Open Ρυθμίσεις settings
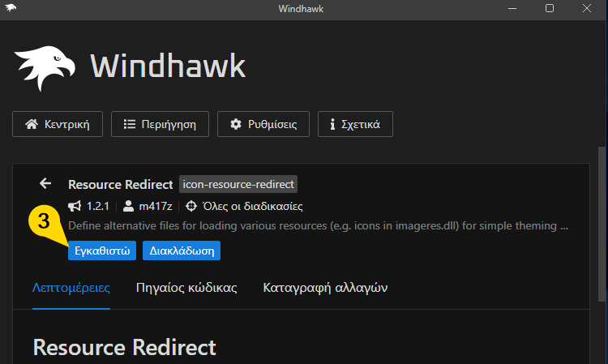This screenshot has height=364, width=608. coord(263,124)
